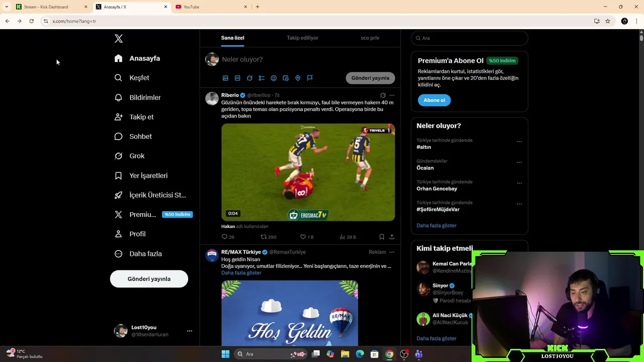Like the Riberio post

click(306, 237)
